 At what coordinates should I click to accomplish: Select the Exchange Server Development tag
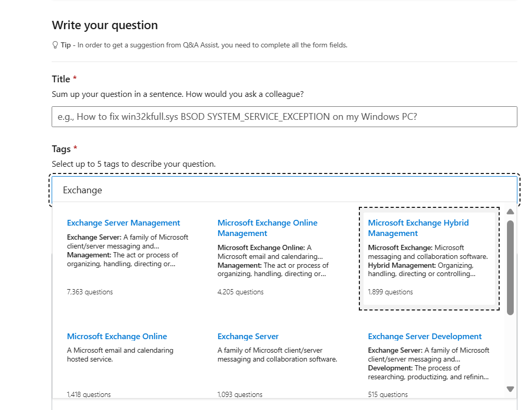(x=425, y=336)
